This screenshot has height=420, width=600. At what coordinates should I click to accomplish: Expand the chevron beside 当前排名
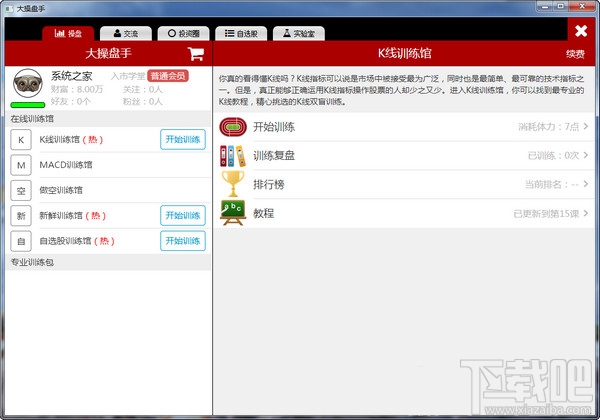point(586,184)
